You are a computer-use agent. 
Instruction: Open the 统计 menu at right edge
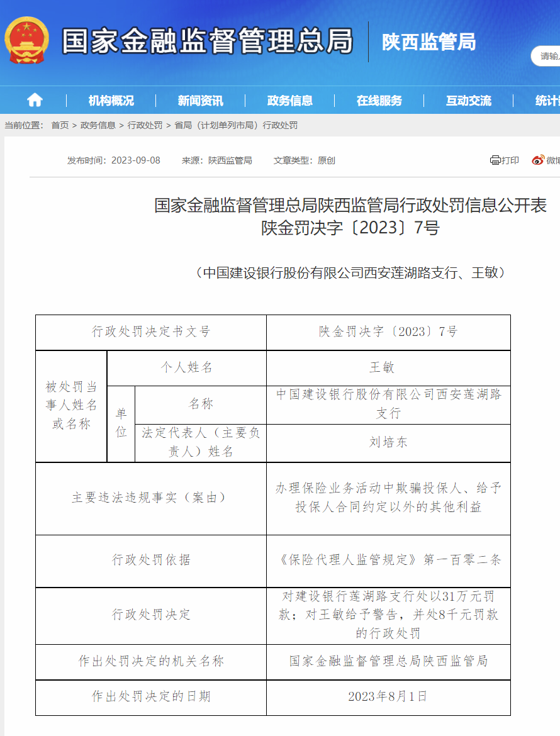[x=546, y=101]
